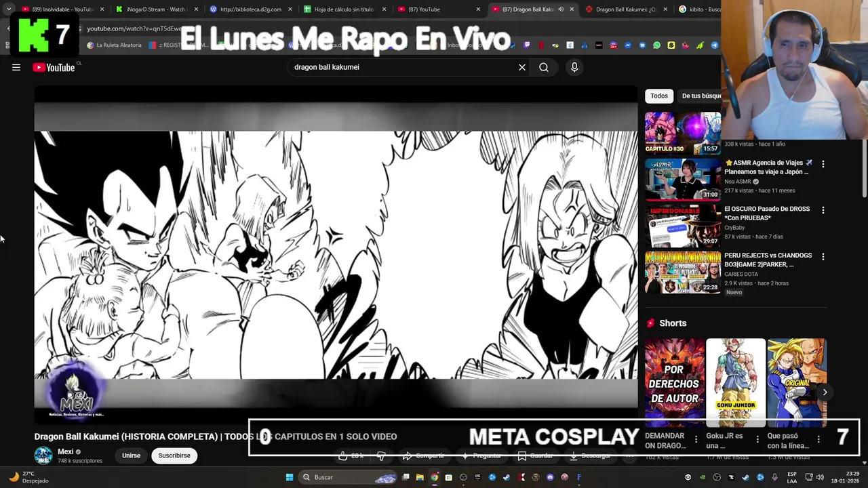Click the taskbar 'Buscar' search box
Screen dimensions: 868x488
349,477
